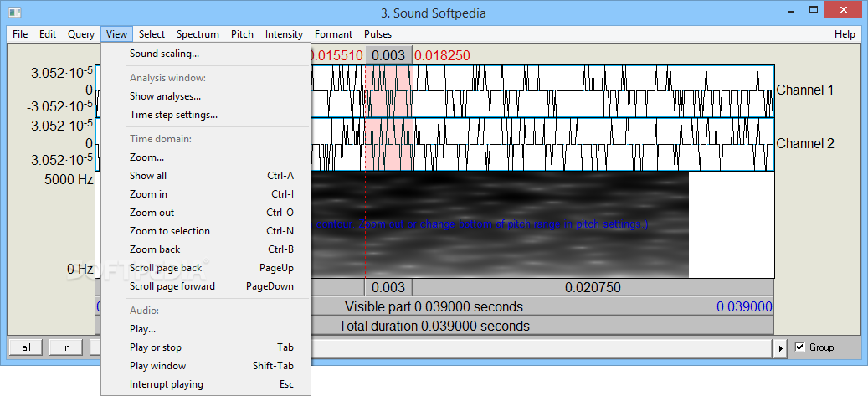868x396 pixels.
Task: Click the Channel 1 label
Action: (x=805, y=90)
